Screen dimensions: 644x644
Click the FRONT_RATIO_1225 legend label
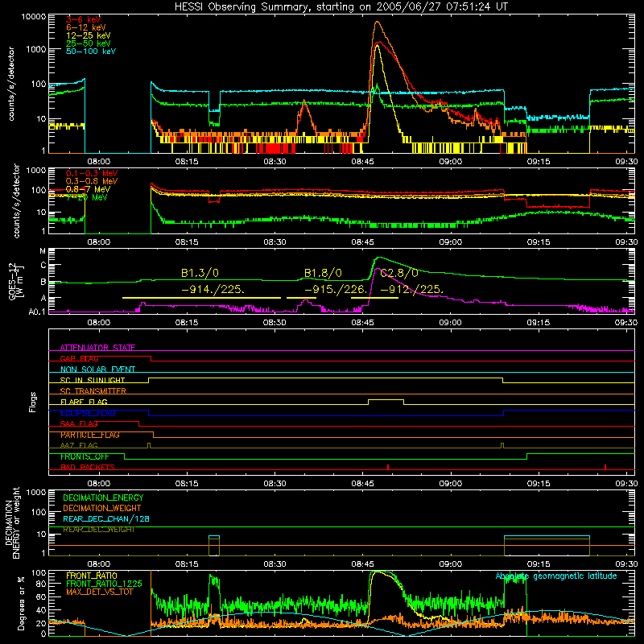pyautogui.click(x=104, y=584)
